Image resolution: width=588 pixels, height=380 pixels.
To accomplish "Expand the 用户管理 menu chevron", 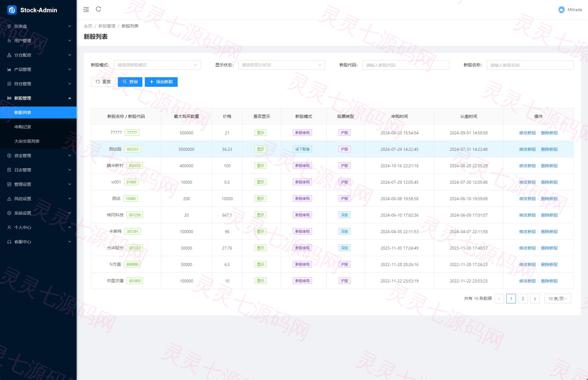I will [70, 41].
